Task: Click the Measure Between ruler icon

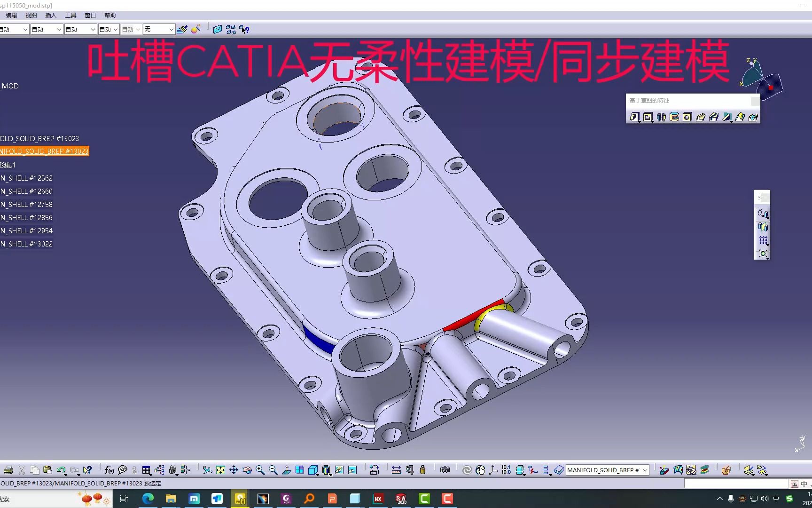Action: pos(396,470)
